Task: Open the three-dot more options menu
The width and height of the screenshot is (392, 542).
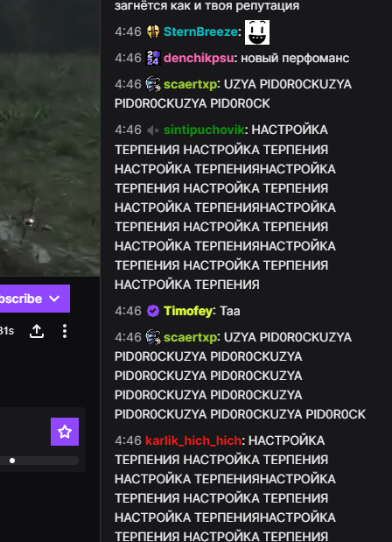Action: coord(65,331)
